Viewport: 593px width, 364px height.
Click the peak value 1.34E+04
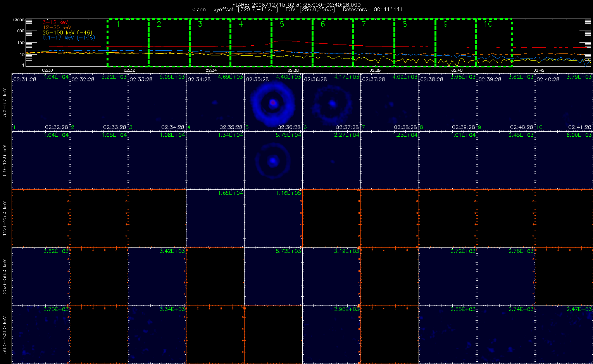pyautogui.click(x=231, y=135)
